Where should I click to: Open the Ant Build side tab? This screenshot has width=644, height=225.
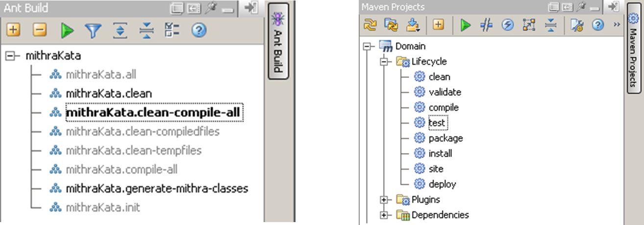point(278,42)
